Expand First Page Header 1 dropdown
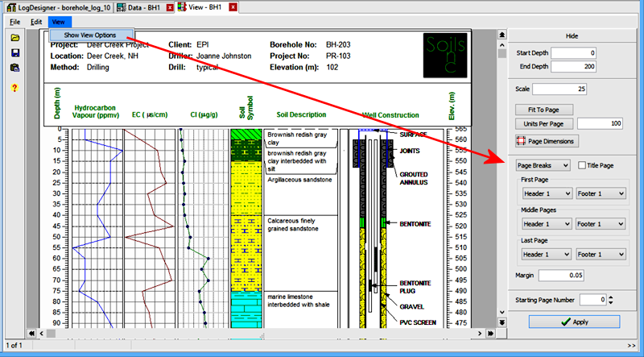 pos(546,193)
